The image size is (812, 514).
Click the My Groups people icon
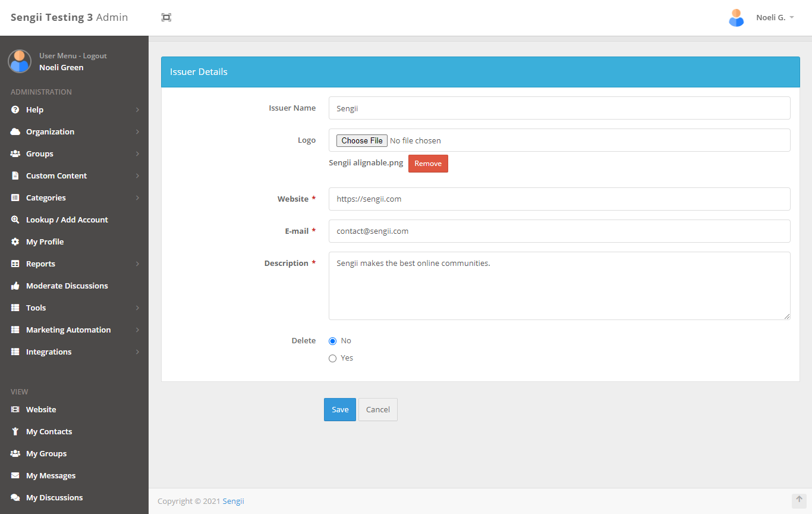click(x=15, y=453)
